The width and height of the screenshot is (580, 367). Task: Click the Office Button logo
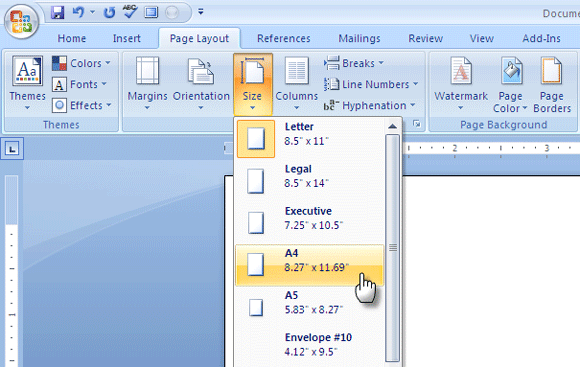[x=21, y=21]
